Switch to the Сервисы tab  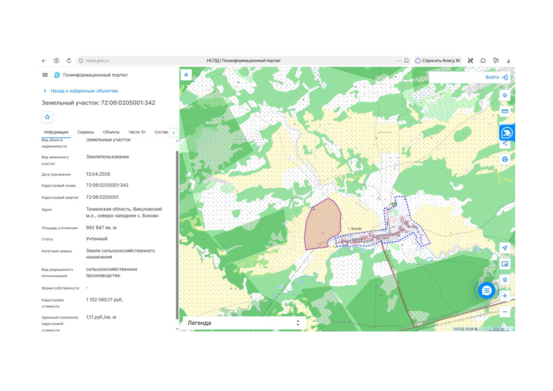pos(86,132)
